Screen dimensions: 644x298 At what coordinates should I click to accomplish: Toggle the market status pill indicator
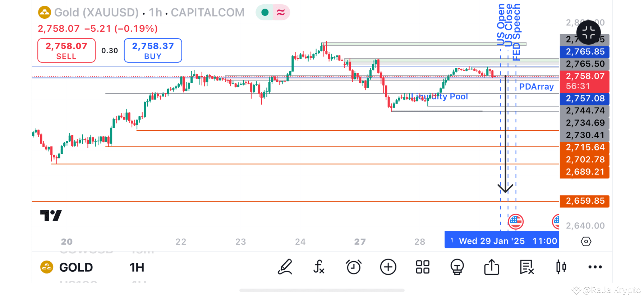tap(265, 12)
